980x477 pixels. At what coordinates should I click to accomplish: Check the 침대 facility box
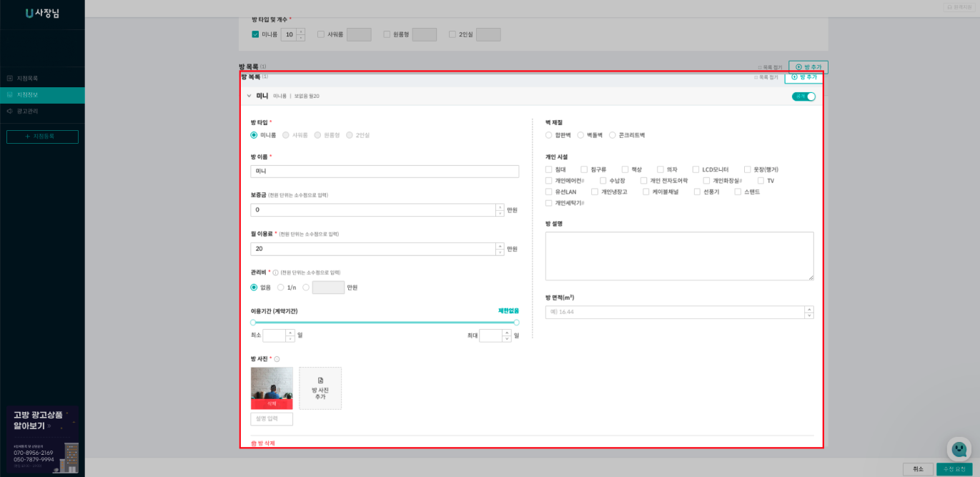coord(549,169)
